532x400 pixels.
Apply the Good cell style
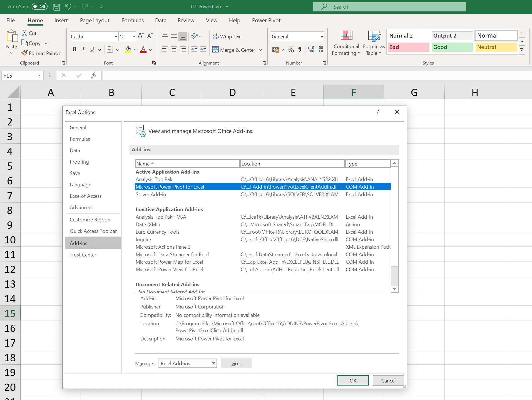point(452,47)
